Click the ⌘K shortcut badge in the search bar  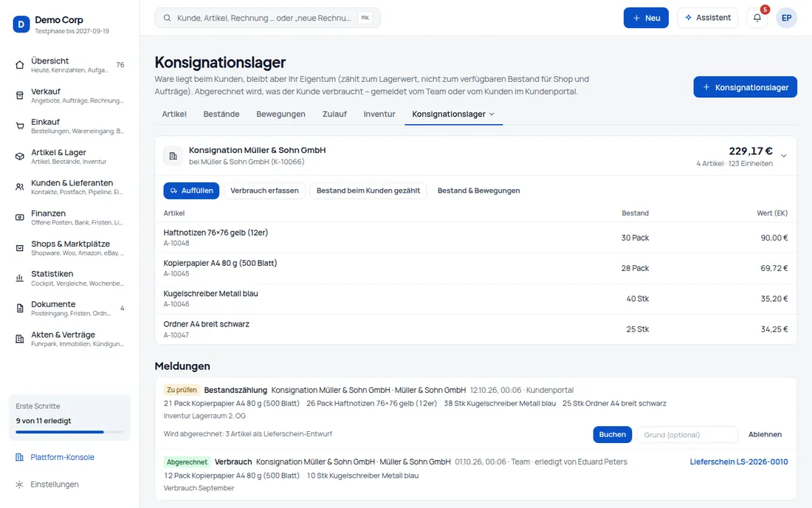(x=365, y=18)
